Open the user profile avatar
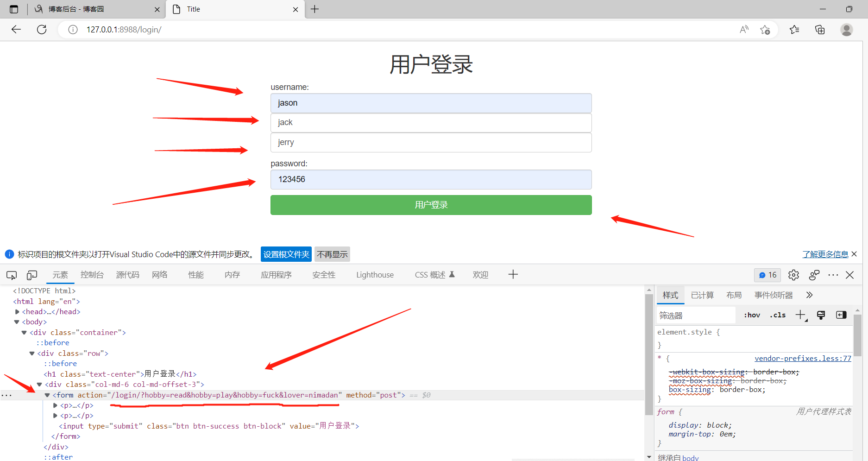This screenshot has width=868, height=461. pos(847,30)
